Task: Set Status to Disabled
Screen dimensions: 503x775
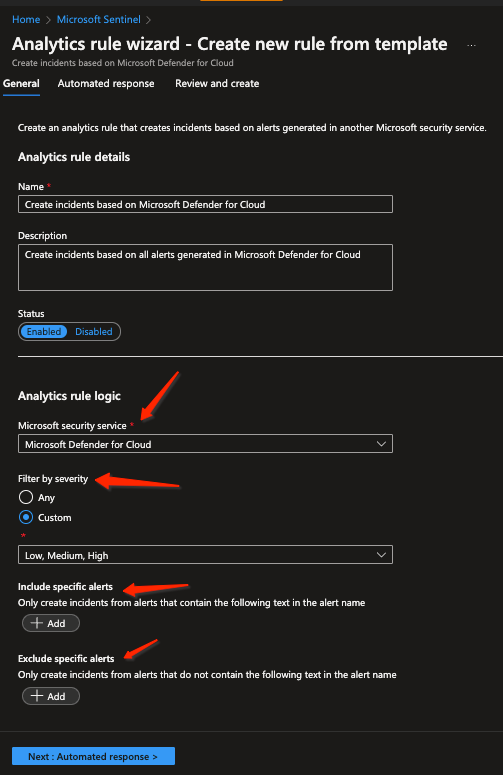Action: pos(94,332)
